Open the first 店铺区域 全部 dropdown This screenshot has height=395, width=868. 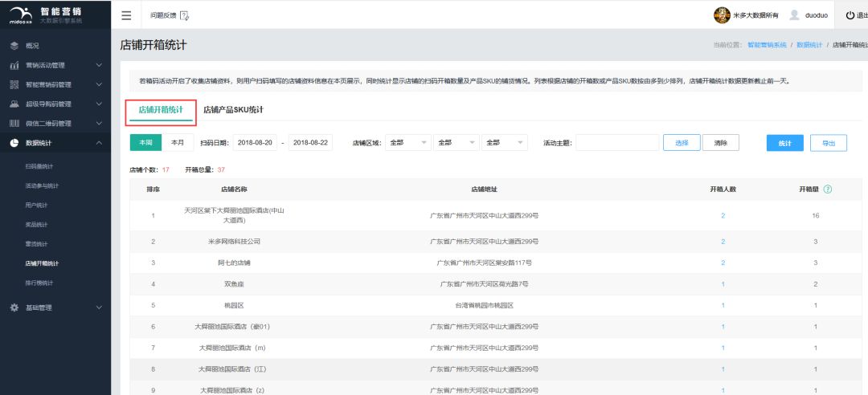coord(408,143)
